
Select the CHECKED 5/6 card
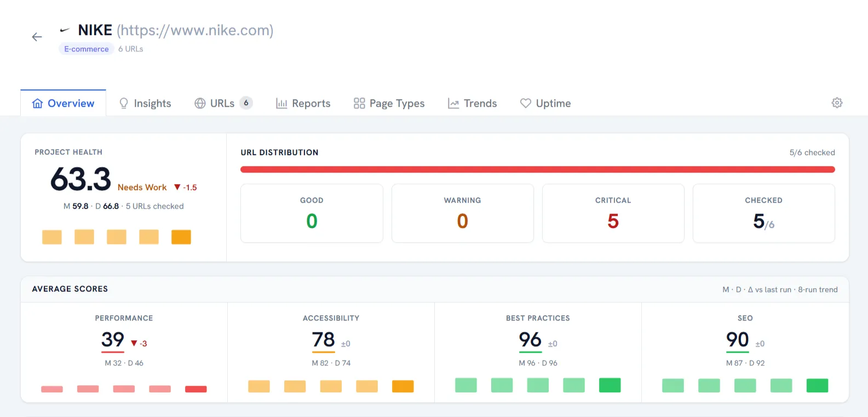click(x=764, y=213)
